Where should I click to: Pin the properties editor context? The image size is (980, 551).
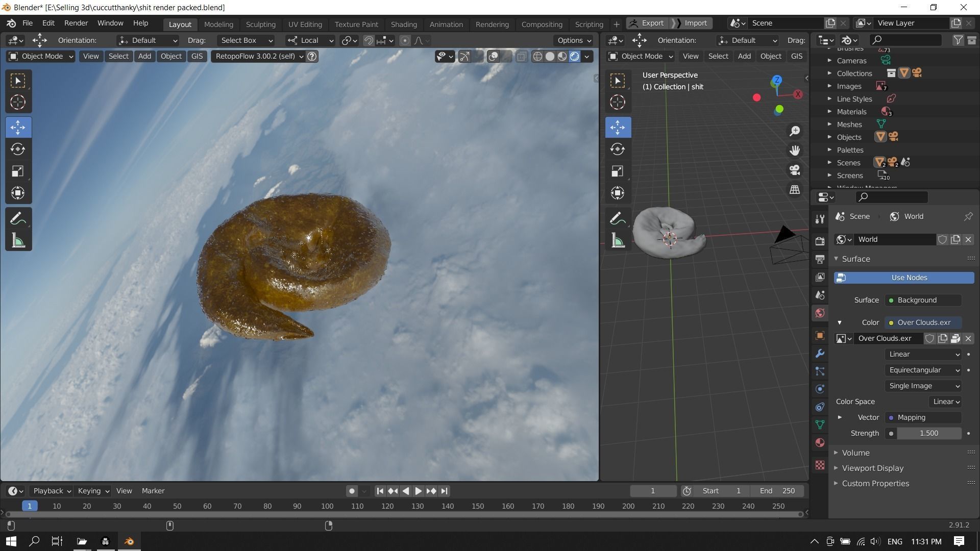point(968,216)
